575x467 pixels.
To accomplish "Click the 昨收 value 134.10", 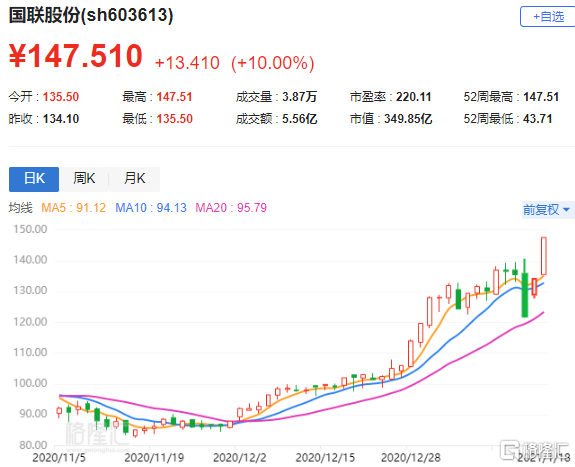I will point(61,119).
